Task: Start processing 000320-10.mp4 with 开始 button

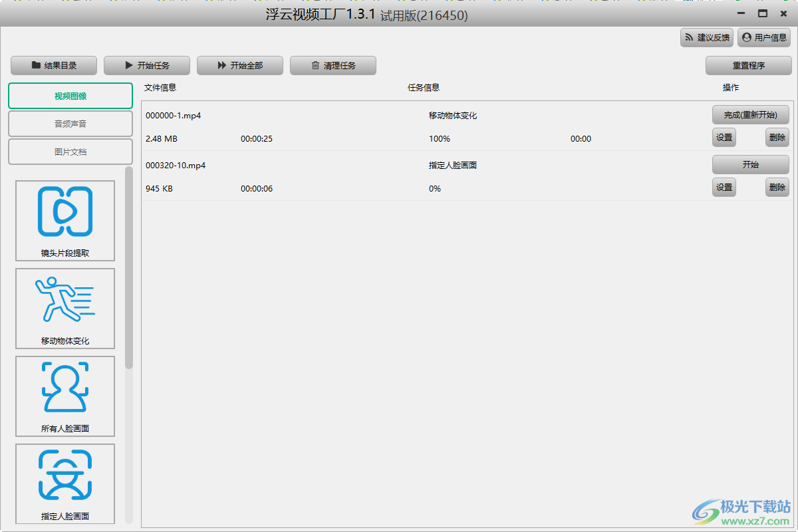Action: click(x=751, y=164)
